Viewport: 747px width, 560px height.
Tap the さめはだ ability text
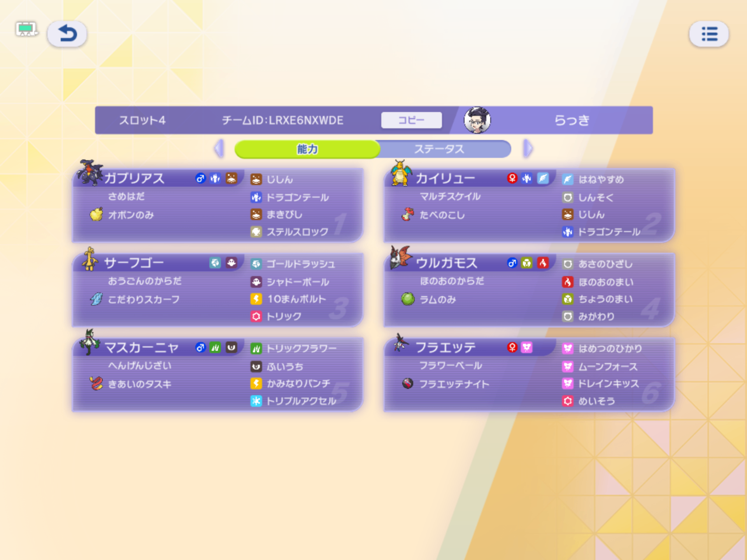(126, 196)
